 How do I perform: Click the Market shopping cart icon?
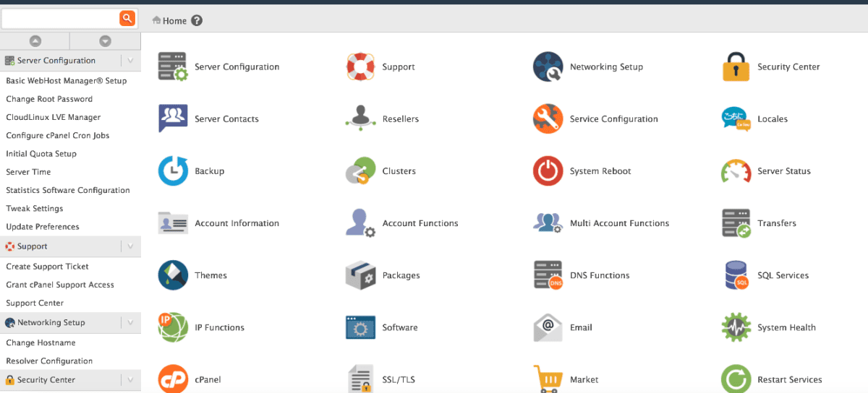tap(548, 379)
